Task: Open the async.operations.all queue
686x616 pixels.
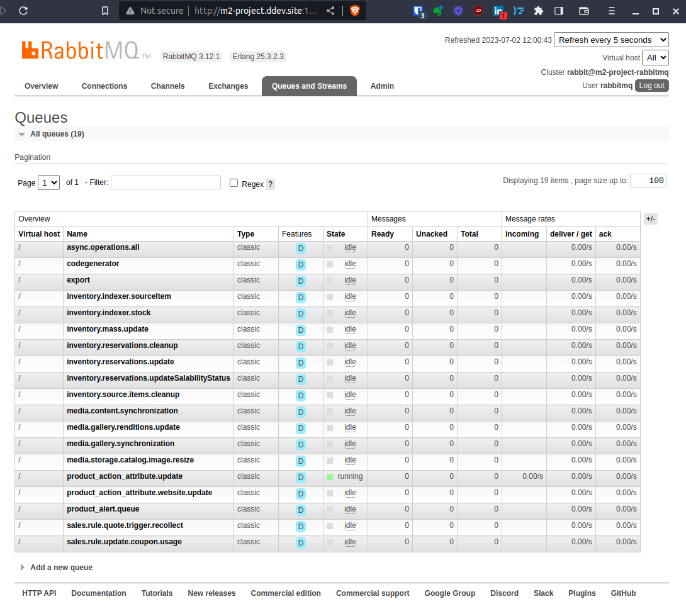Action: click(103, 247)
